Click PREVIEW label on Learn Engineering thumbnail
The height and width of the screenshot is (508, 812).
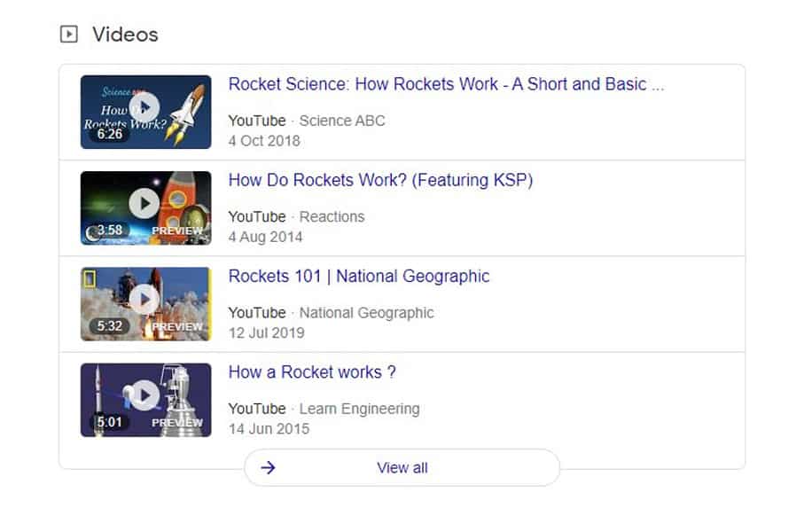[x=177, y=423]
